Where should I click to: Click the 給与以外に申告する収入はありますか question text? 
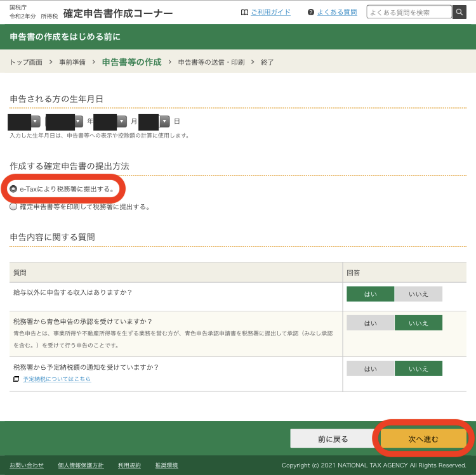point(72,292)
